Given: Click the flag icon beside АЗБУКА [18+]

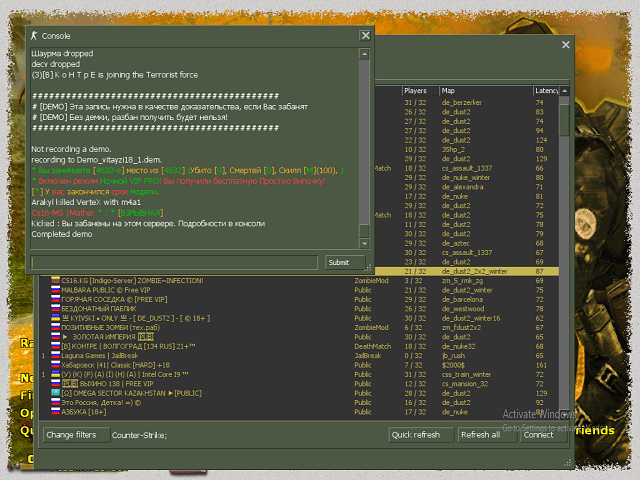Looking at the screenshot, I should pos(56,412).
